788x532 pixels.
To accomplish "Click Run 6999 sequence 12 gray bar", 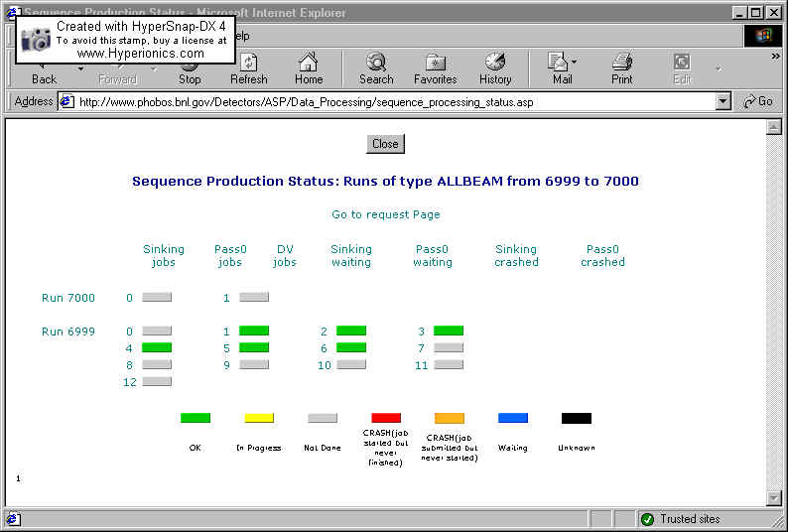I will [x=157, y=381].
